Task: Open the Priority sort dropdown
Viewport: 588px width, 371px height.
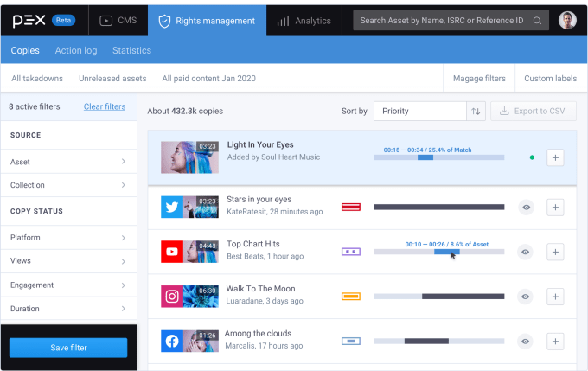Action: click(420, 111)
